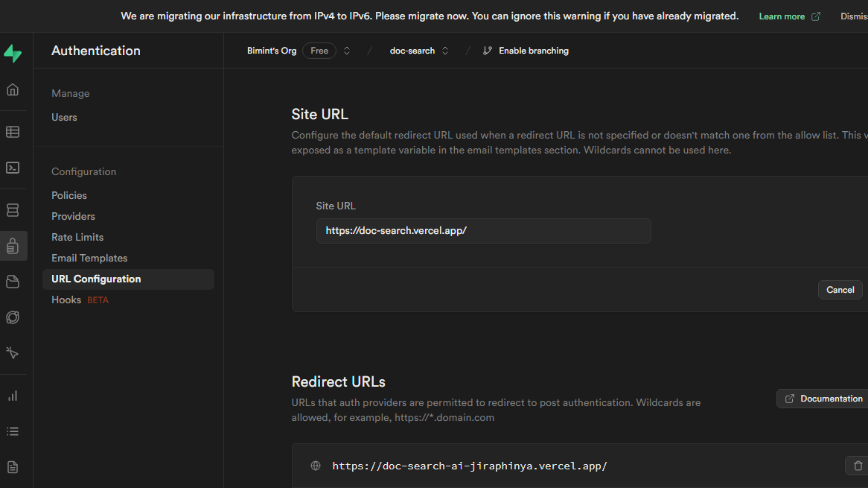Viewport: 868px width, 488px height.
Task: Open the Reports bar chart icon
Action: pos(13,396)
